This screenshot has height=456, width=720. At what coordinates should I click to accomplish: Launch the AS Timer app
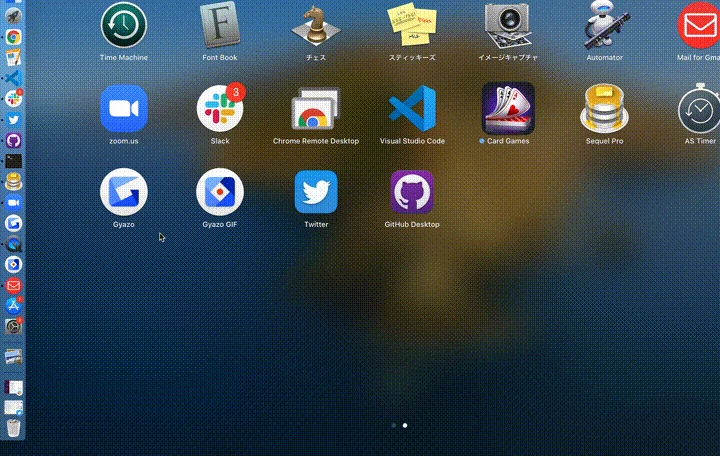(x=699, y=109)
